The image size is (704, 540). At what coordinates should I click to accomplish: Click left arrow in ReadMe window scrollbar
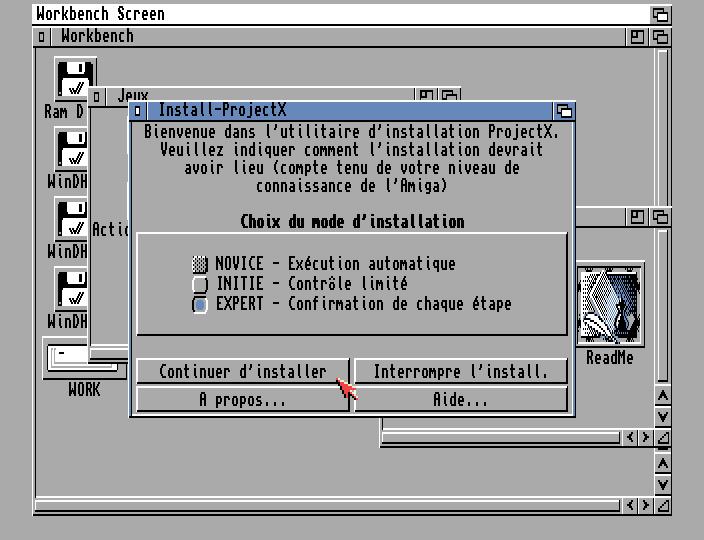pos(630,437)
